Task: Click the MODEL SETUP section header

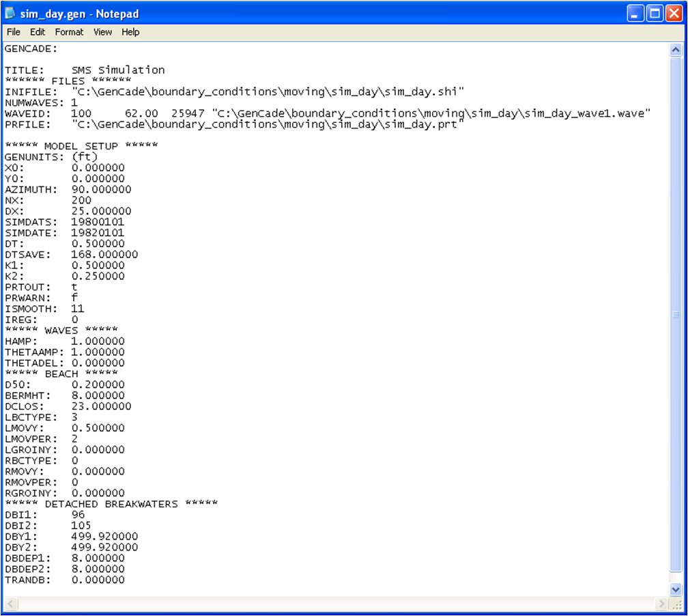Action: (81, 145)
